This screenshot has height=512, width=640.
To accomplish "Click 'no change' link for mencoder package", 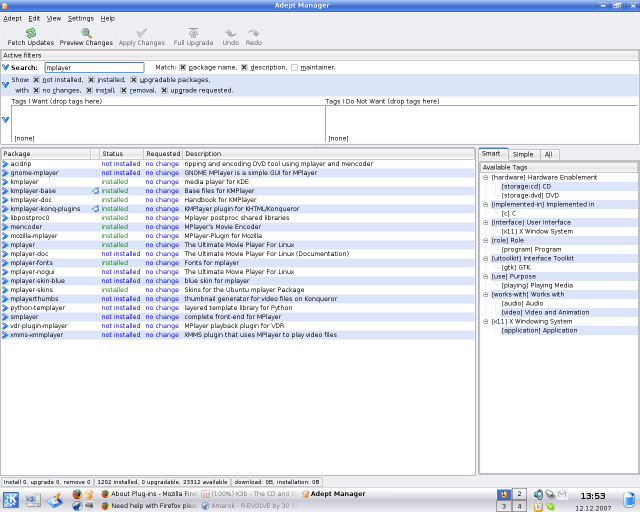I will click(x=162, y=226).
